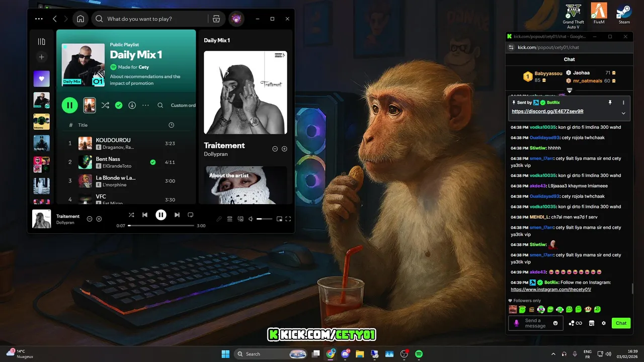Sort by duration clock icon
The height and width of the screenshot is (362, 644).
tap(171, 125)
